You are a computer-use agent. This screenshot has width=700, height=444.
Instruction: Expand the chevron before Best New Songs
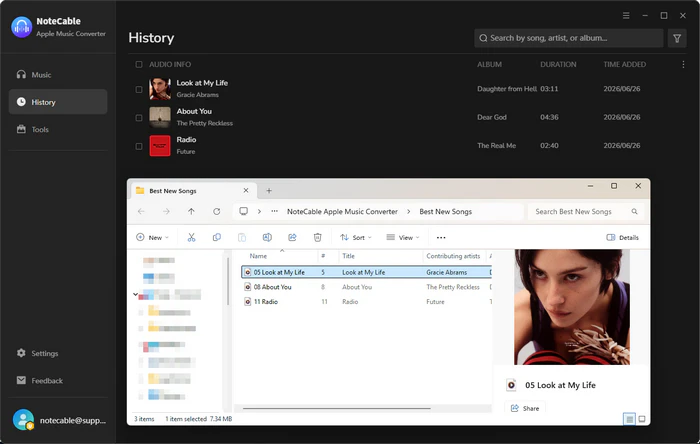click(x=408, y=212)
